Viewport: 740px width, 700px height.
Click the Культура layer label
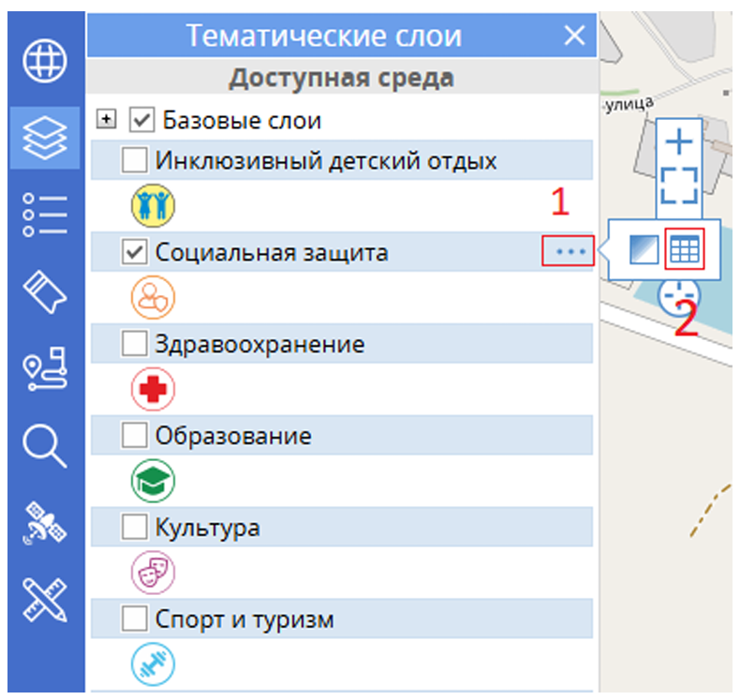[x=207, y=528]
